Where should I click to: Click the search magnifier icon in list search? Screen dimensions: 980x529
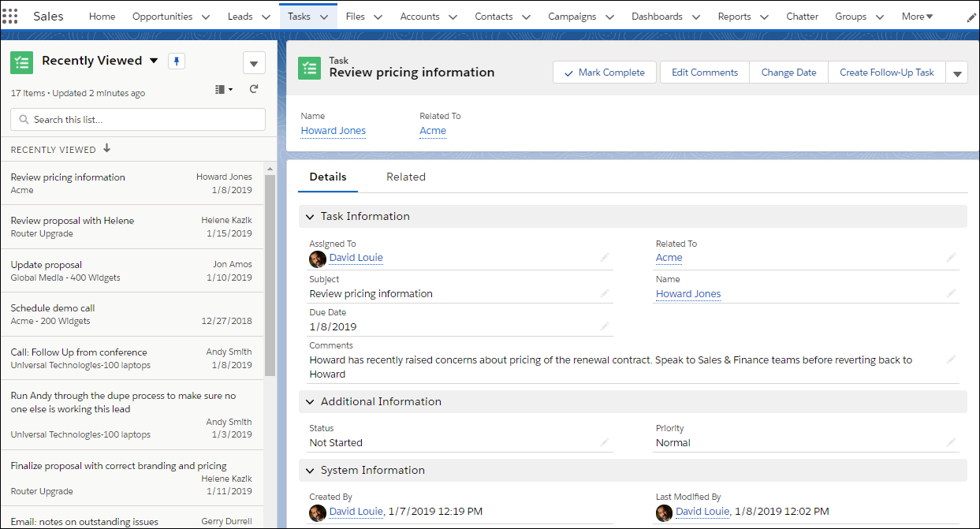(24, 120)
